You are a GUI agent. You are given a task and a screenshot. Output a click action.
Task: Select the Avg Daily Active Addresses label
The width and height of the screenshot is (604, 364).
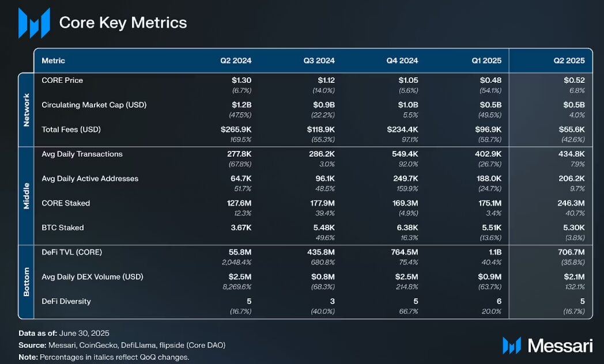90,179
